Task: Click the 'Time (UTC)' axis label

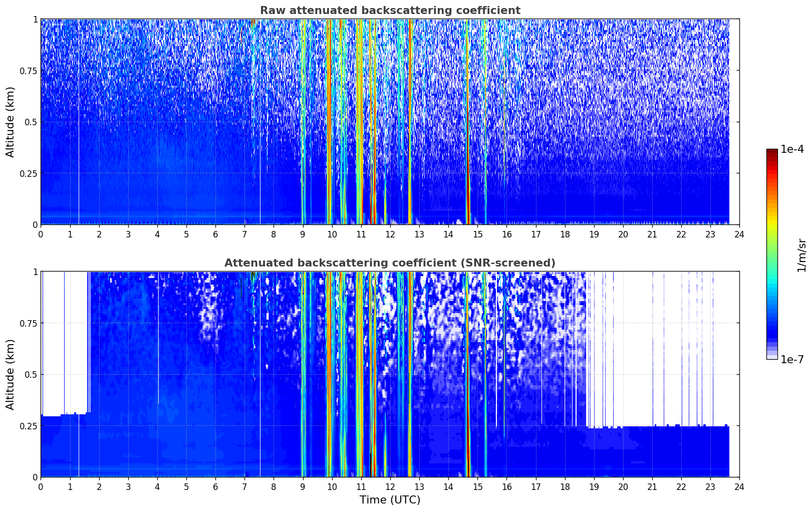Action: [x=390, y=500]
